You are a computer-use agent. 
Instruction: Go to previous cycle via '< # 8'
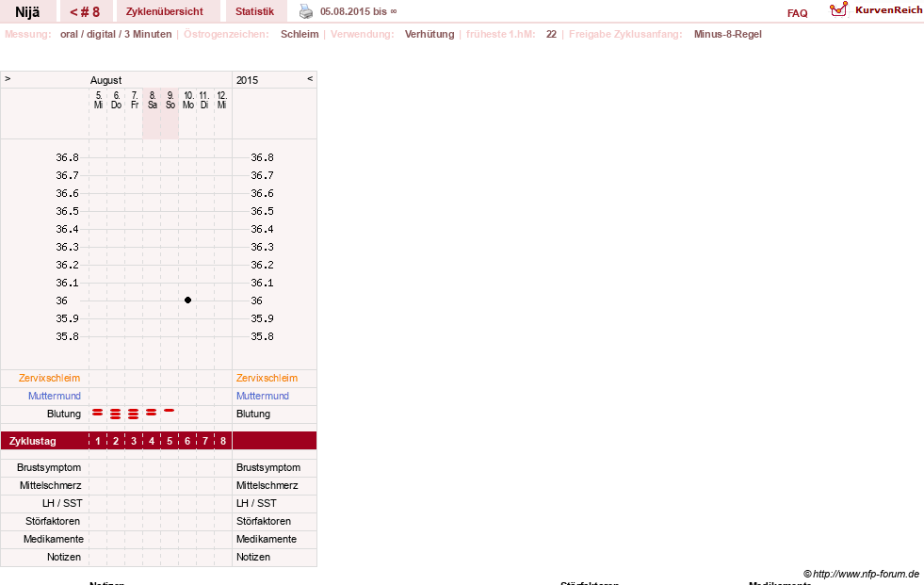point(85,11)
